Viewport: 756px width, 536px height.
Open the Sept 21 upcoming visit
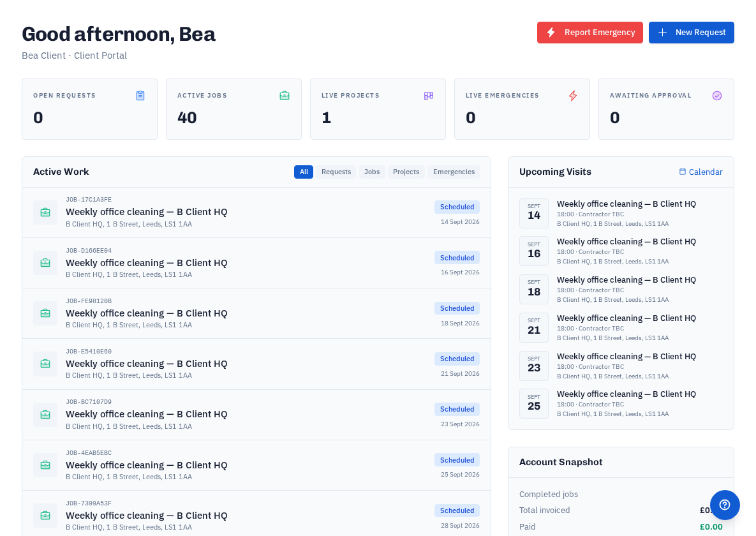click(x=621, y=327)
